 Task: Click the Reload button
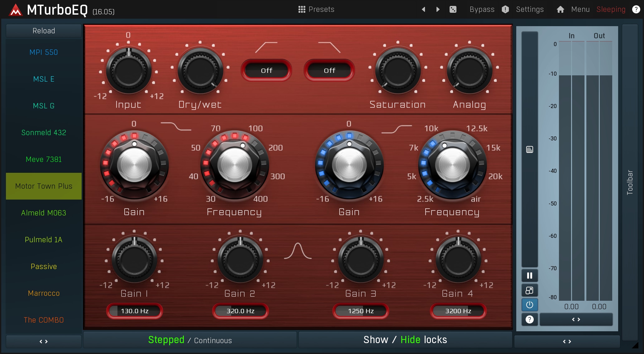tap(44, 31)
